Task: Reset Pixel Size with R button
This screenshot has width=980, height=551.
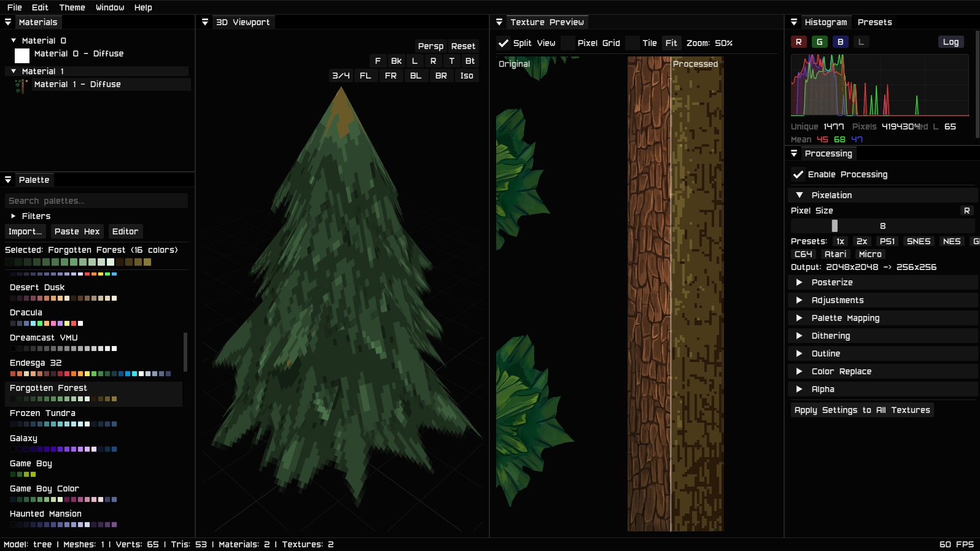Action: tap(966, 210)
